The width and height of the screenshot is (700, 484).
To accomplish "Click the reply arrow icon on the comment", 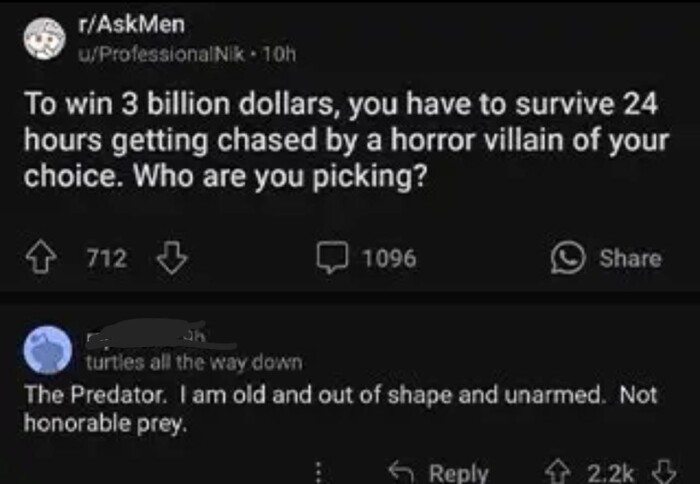I will click(401, 471).
